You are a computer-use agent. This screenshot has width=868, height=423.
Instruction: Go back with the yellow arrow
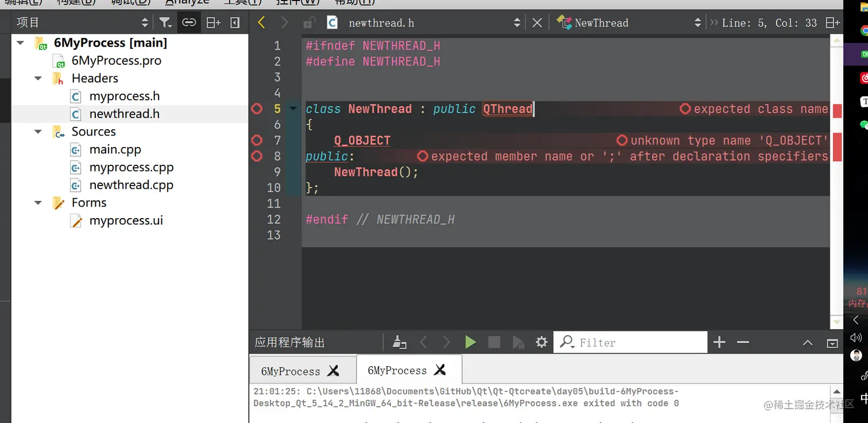(261, 22)
